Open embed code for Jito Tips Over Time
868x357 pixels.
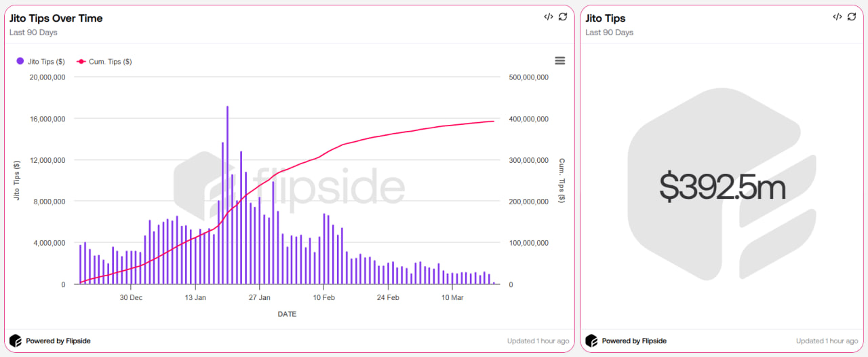point(549,17)
